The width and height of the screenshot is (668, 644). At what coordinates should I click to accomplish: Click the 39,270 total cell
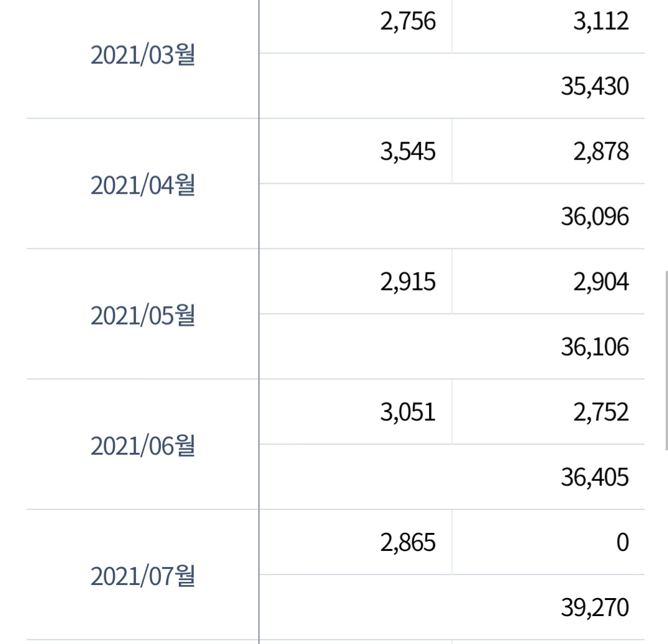tap(452, 607)
